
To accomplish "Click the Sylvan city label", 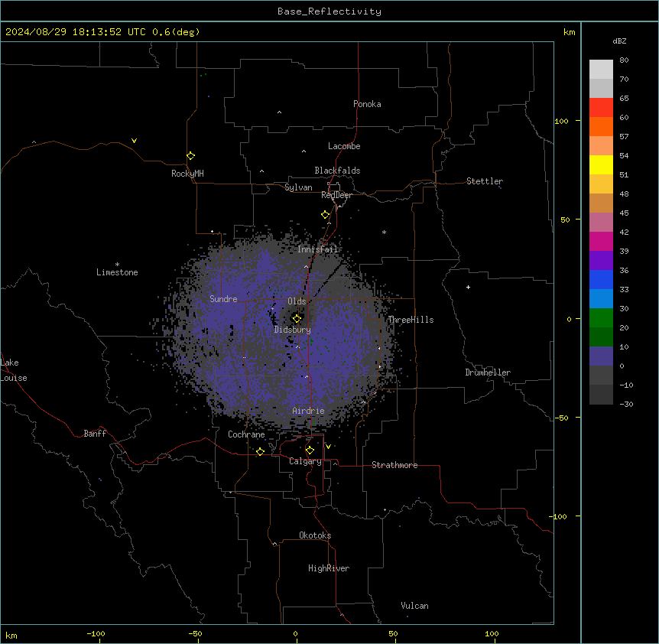I will (298, 187).
